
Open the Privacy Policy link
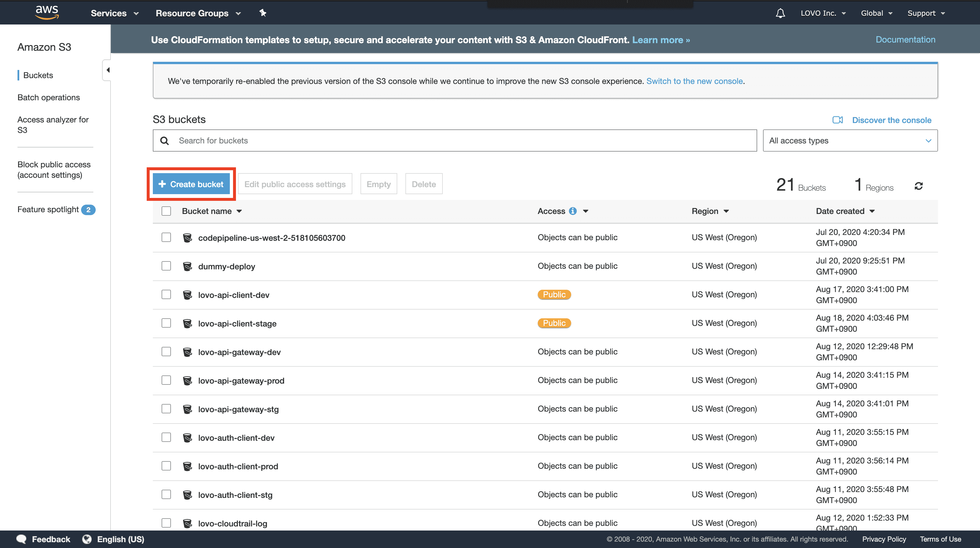(884, 539)
